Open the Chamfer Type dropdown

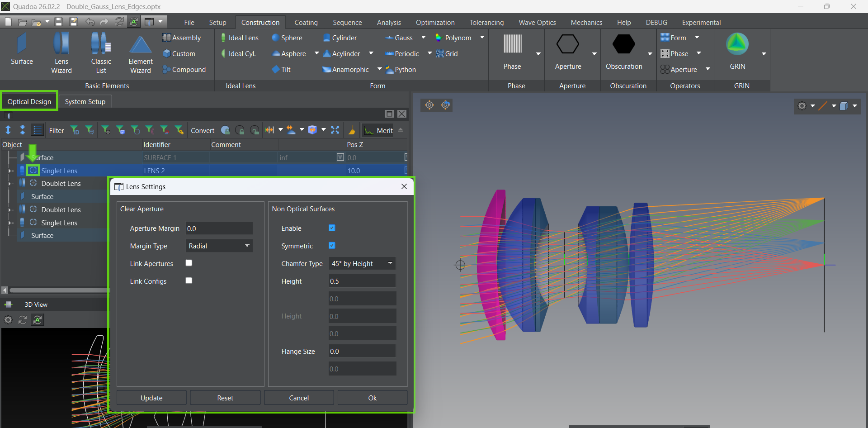click(x=362, y=263)
